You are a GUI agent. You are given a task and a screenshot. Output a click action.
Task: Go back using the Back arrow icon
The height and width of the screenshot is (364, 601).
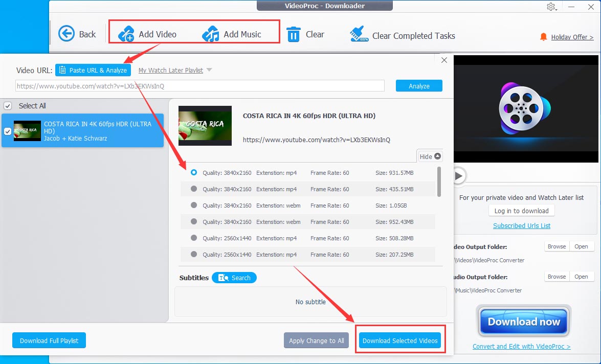[66, 34]
